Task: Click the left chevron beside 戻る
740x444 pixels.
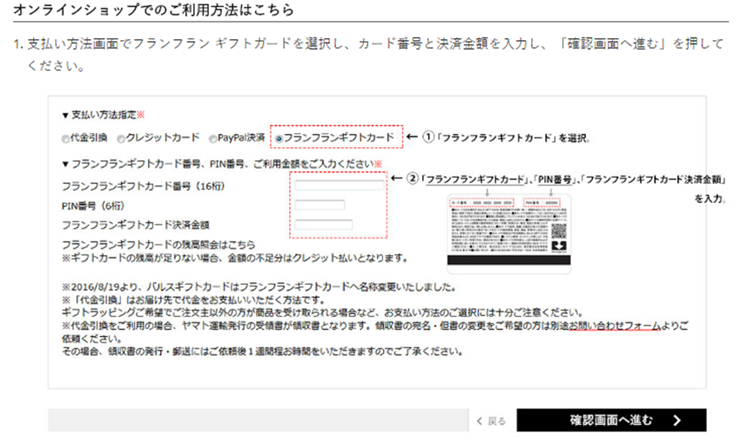Action: [x=481, y=421]
